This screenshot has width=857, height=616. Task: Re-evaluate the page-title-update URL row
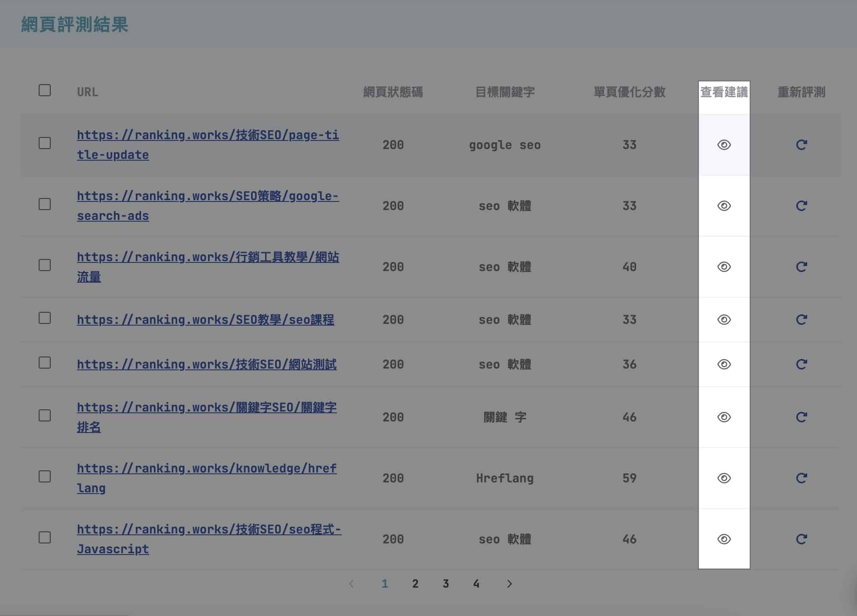801,145
